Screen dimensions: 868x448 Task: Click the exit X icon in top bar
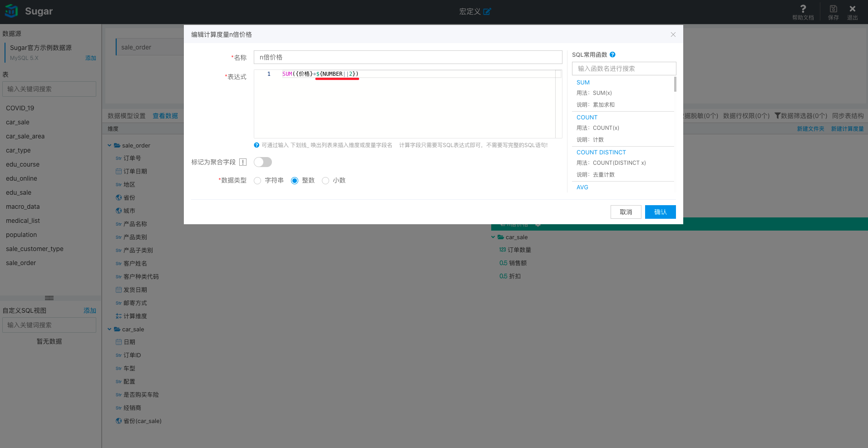(x=852, y=9)
